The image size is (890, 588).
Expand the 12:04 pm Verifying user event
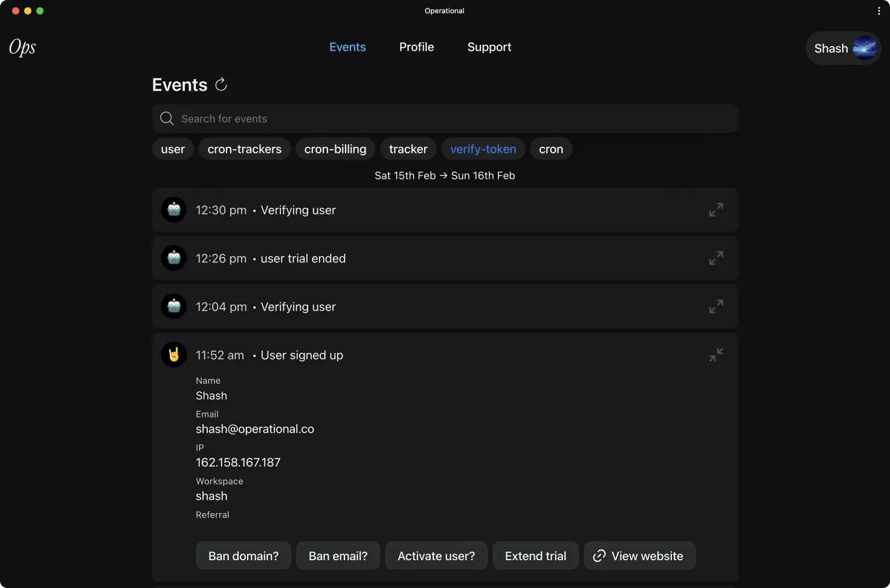pos(716,306)
